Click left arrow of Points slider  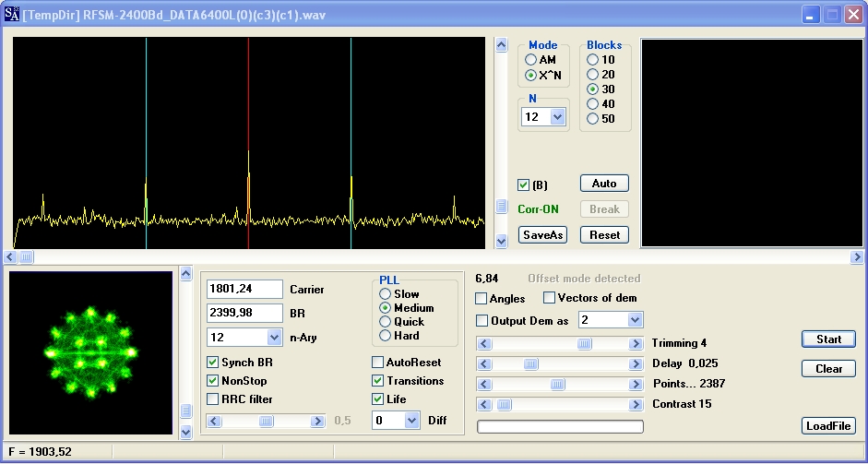482,384
